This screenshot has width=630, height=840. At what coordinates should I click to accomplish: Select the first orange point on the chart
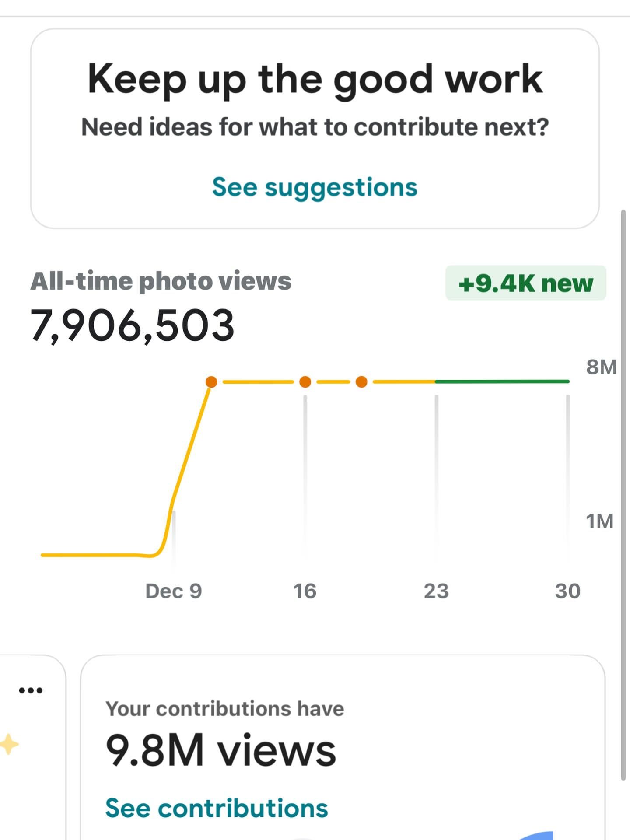(x=211, y=382)
